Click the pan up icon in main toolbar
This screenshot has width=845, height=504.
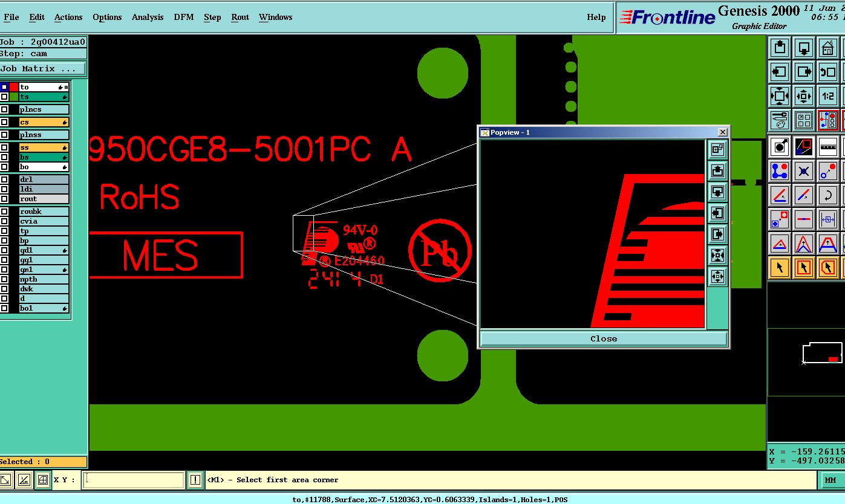(x=780, y=48)
